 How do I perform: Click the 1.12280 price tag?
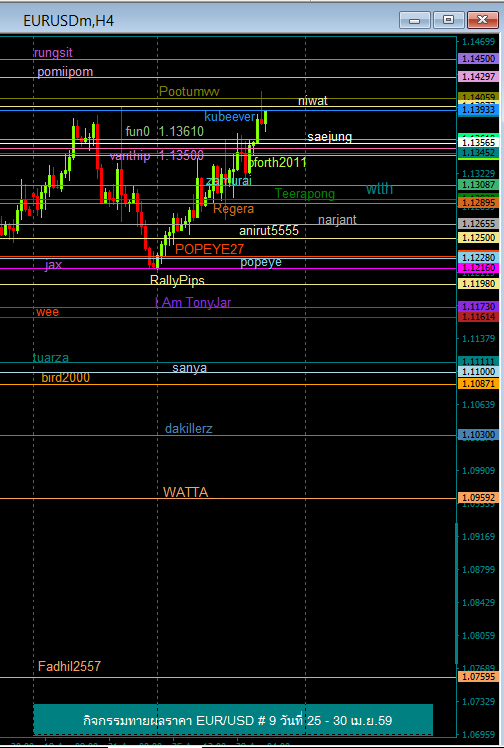478,258
